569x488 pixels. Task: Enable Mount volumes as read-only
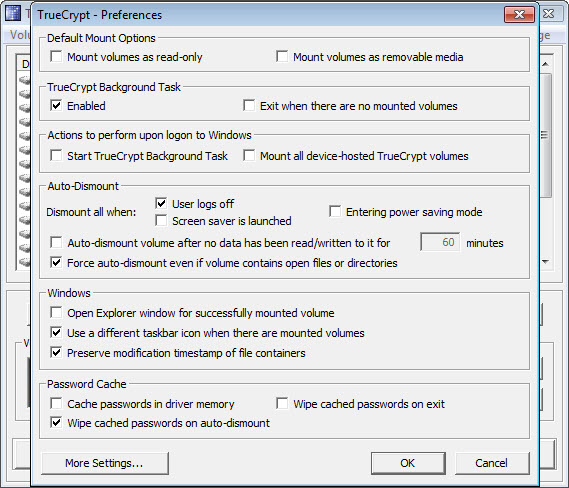56,57
